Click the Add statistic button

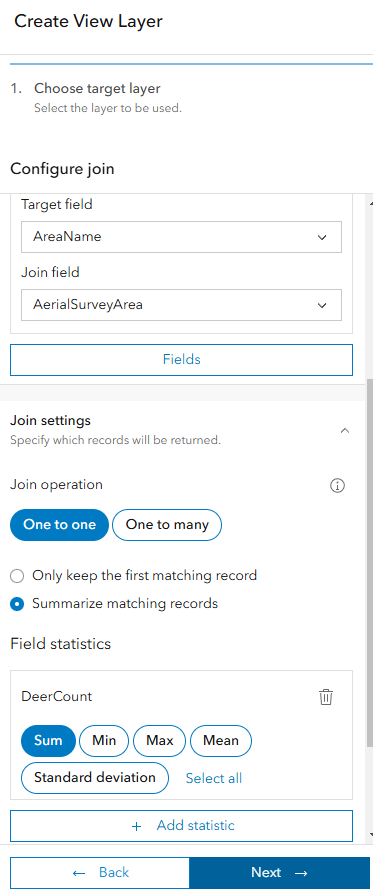coord(181,825)
